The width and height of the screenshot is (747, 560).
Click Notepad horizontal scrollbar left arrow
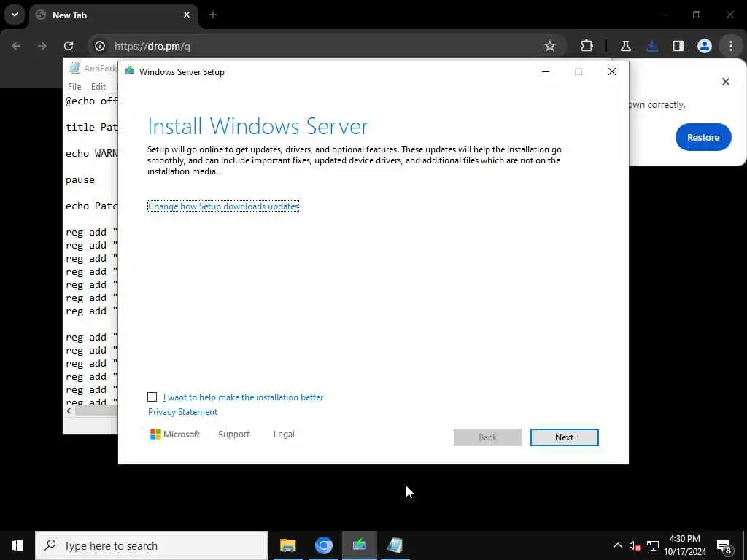(69, 411)
